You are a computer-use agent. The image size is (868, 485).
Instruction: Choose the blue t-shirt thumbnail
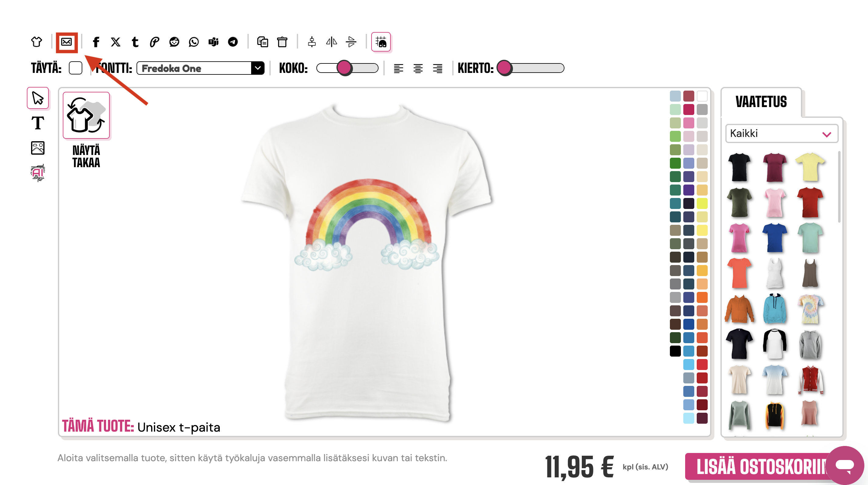pos(774,237)
